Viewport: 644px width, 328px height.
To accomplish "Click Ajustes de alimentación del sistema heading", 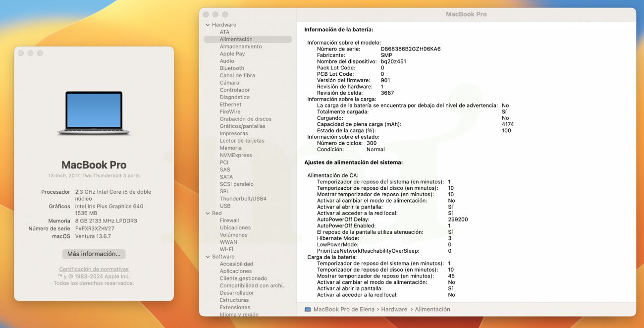I will 354,163.
